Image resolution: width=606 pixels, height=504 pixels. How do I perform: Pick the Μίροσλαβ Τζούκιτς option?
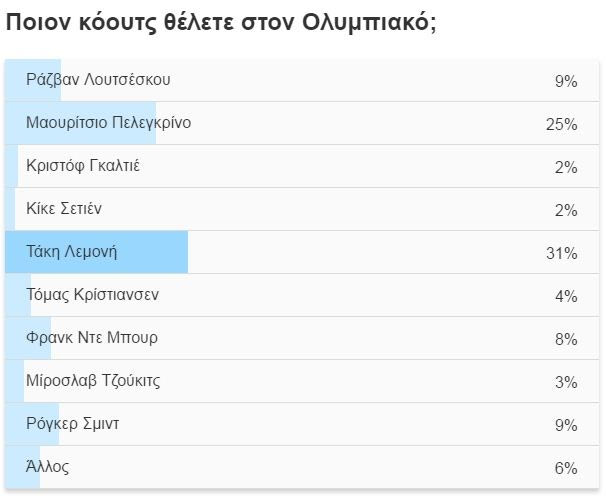[x=93, y=381]
